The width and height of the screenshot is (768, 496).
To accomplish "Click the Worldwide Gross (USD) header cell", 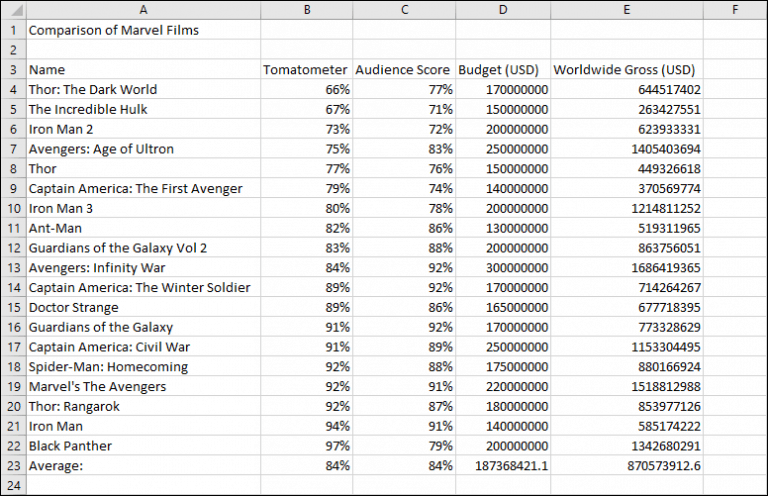I will 627,70.
